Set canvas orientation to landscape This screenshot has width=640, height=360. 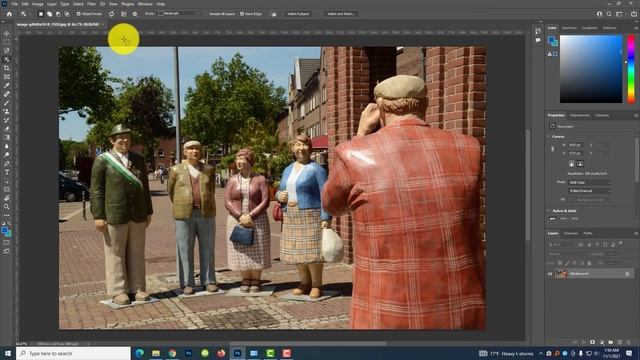tap(580, 164)
